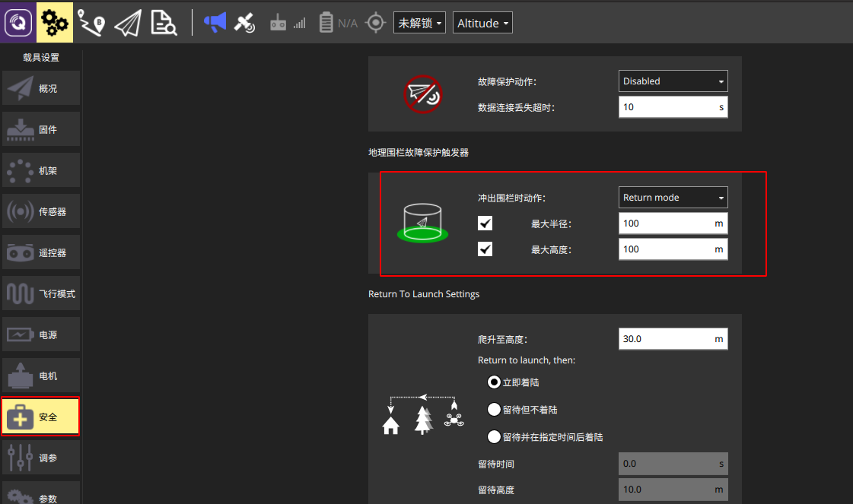The height and width of the screenshot is (504, 853).
Task: Open 冲出围栏时动作 Return mode dropdown
Action: (673, 198)
